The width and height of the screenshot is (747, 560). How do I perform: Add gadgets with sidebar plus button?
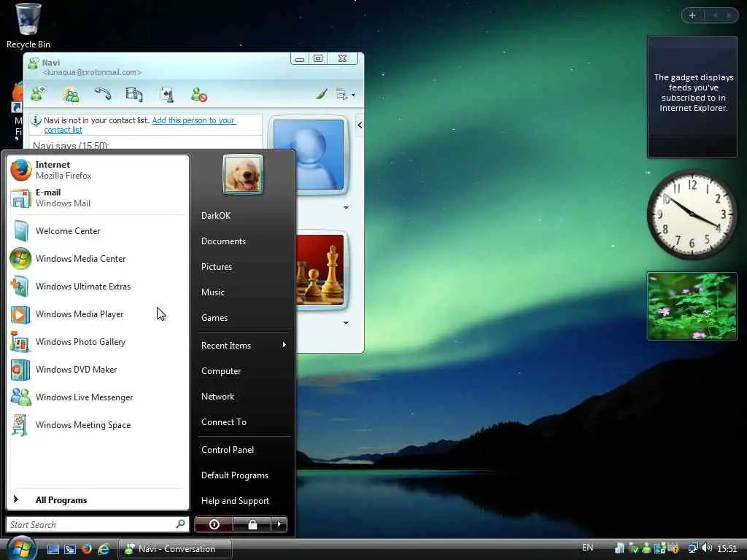[693, 15]
